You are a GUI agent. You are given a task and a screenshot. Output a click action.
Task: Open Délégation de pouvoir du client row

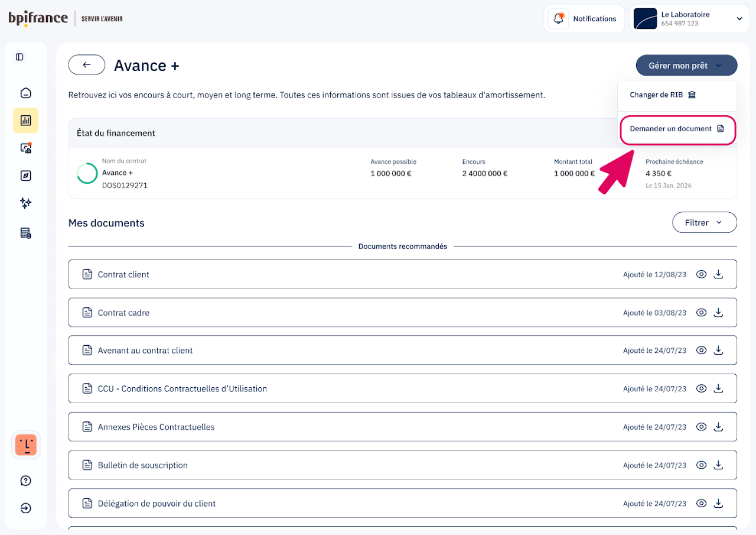[x=403, y=504]
